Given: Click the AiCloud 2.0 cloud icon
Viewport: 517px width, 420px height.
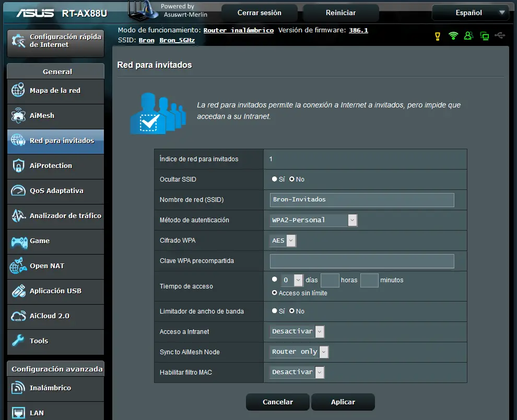Looking at the screenshot, I should click(18, 316).
